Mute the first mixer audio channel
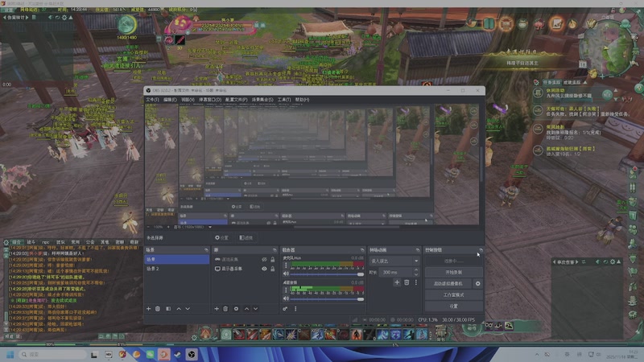Viewport: 644px width, 362px height. (x=286, y=274)
